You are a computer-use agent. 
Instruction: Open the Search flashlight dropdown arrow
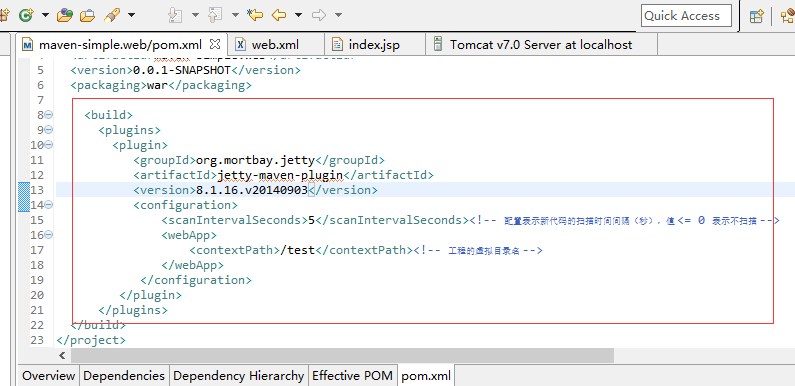click(x=131, y=15)
